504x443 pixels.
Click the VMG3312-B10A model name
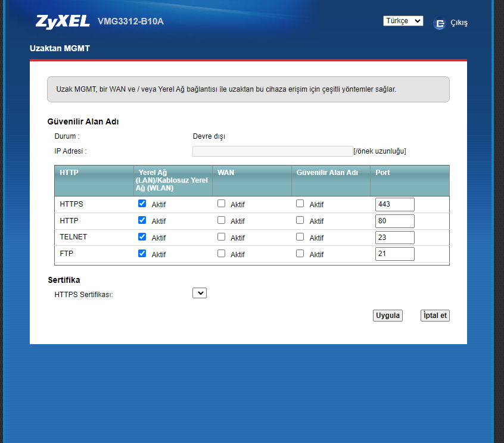click(130, 21)
